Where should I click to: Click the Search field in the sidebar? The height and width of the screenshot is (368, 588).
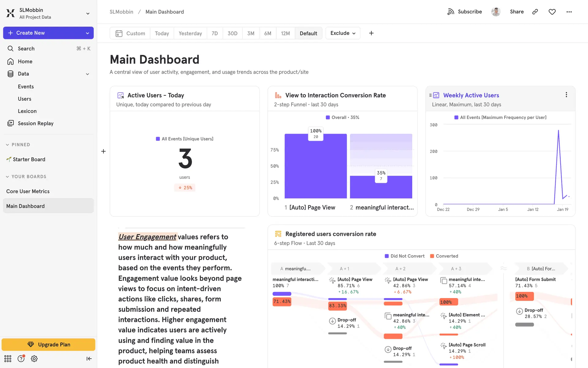pos(26,48)
